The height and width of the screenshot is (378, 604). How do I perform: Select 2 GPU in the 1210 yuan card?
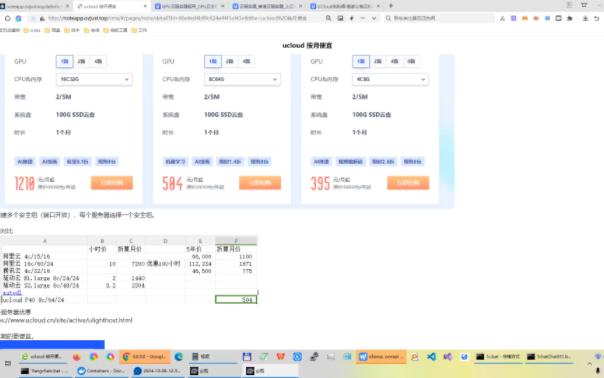tap(82, 61)
